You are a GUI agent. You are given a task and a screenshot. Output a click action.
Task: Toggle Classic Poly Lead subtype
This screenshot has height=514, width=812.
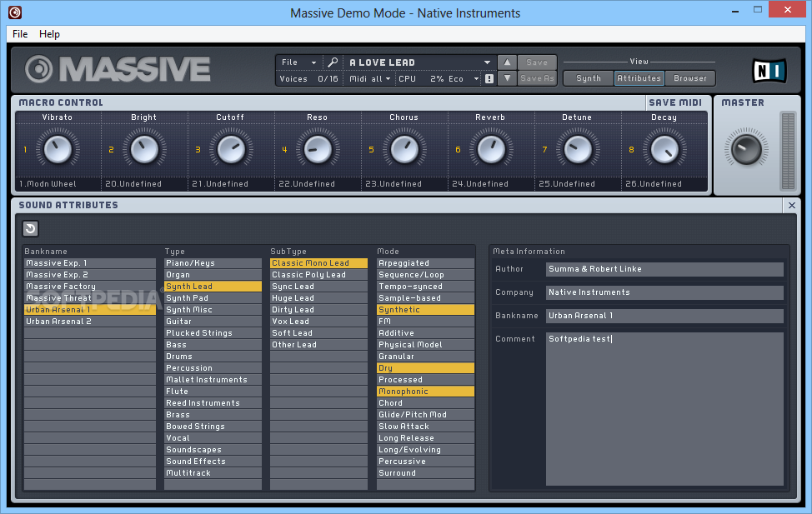(319, 275)
